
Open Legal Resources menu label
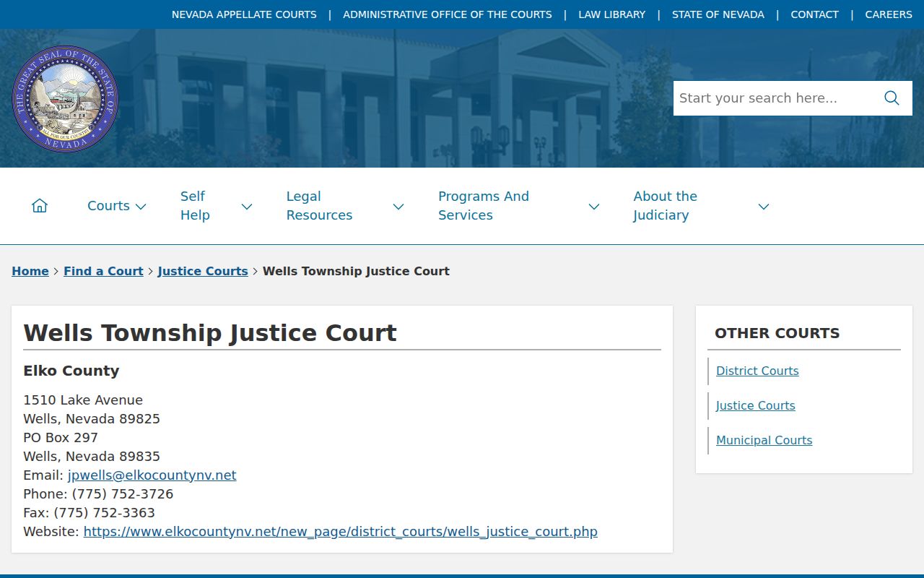(x=319, y=206)
